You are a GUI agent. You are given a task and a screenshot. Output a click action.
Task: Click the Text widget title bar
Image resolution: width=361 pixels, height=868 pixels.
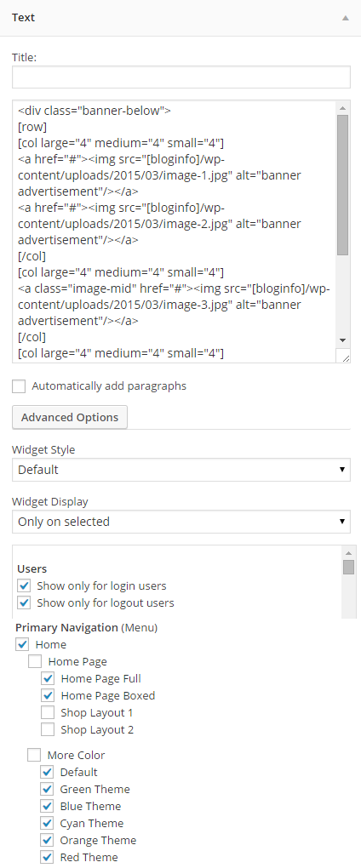pyautogui.click(x=180, y=18)
